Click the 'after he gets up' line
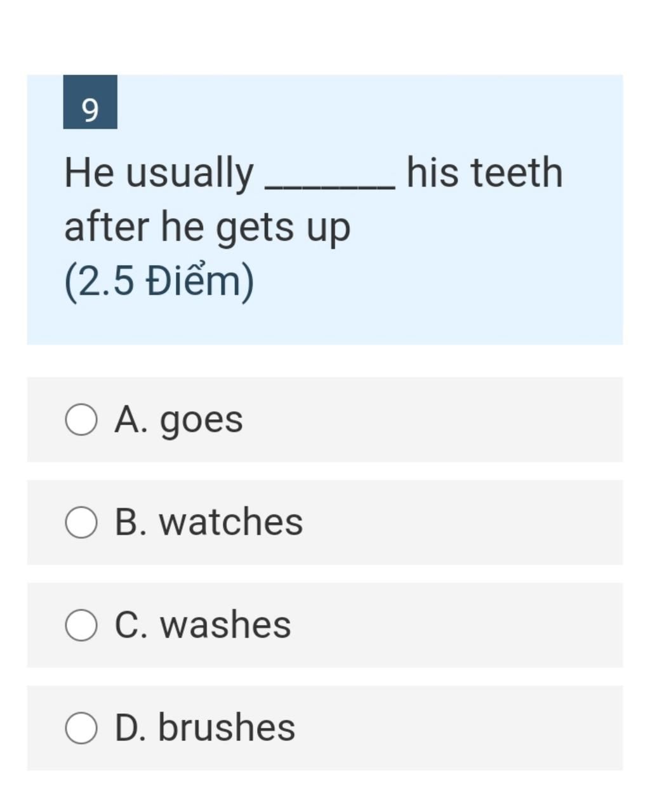Screen dimensions: 650x812 (207, 228)
